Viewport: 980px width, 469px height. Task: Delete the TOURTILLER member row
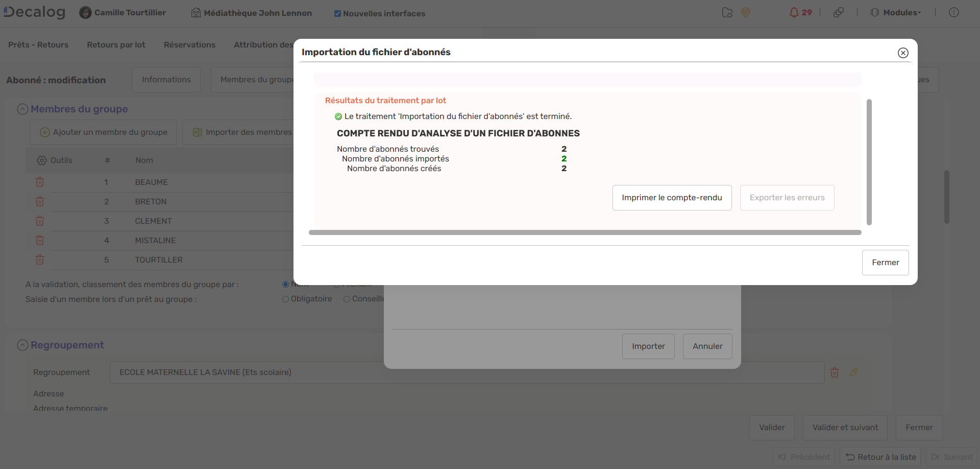point(40,260)
